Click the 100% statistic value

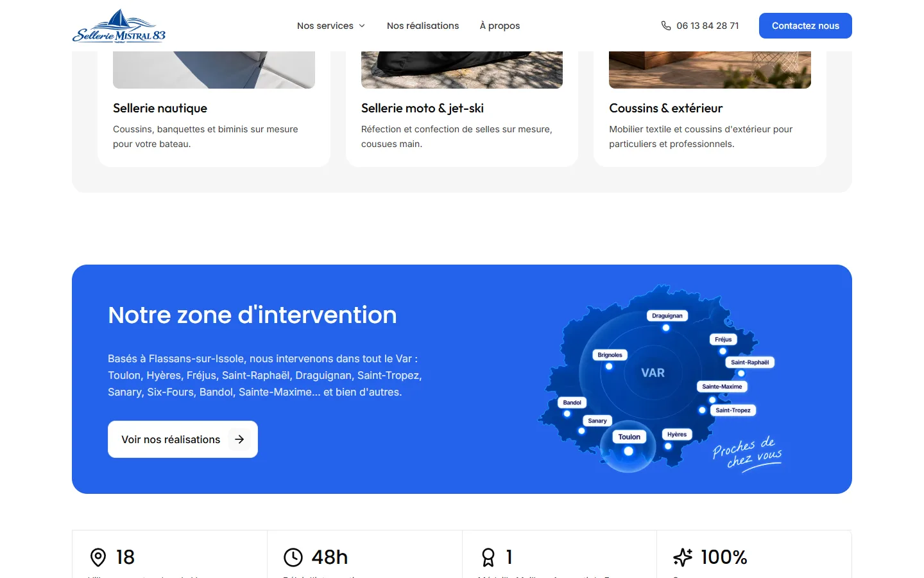click(x=724, y=557)
